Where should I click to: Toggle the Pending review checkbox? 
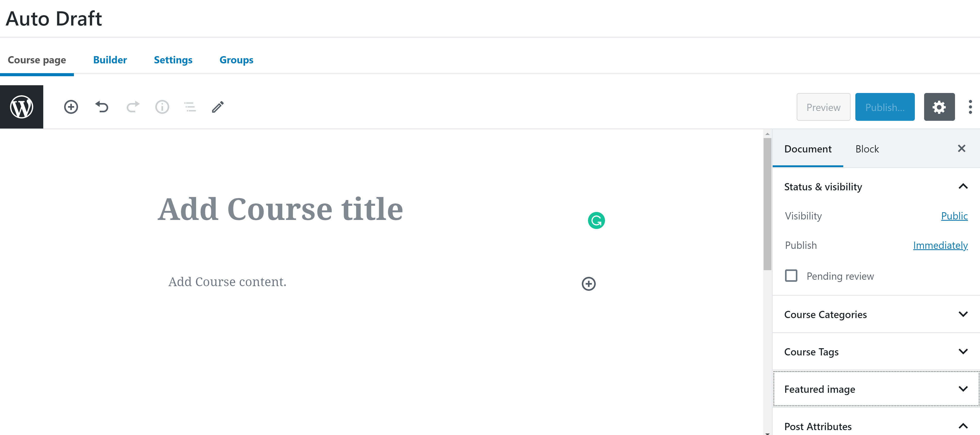pos(791,276)
